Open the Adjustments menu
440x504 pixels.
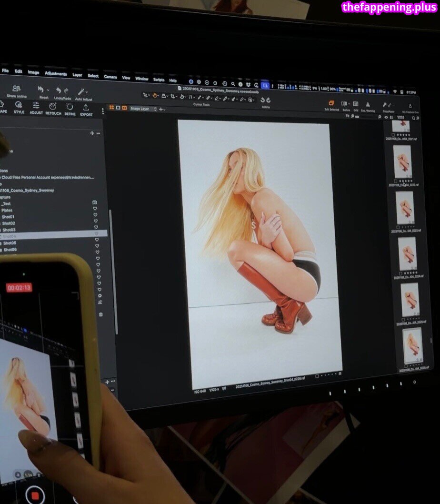(56, 73)
